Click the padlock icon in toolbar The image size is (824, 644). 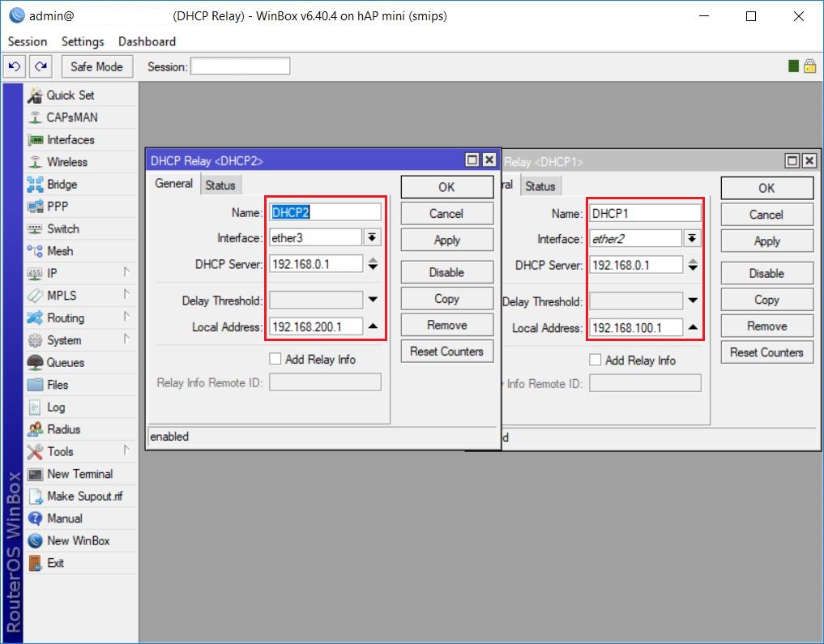(809, 66)
